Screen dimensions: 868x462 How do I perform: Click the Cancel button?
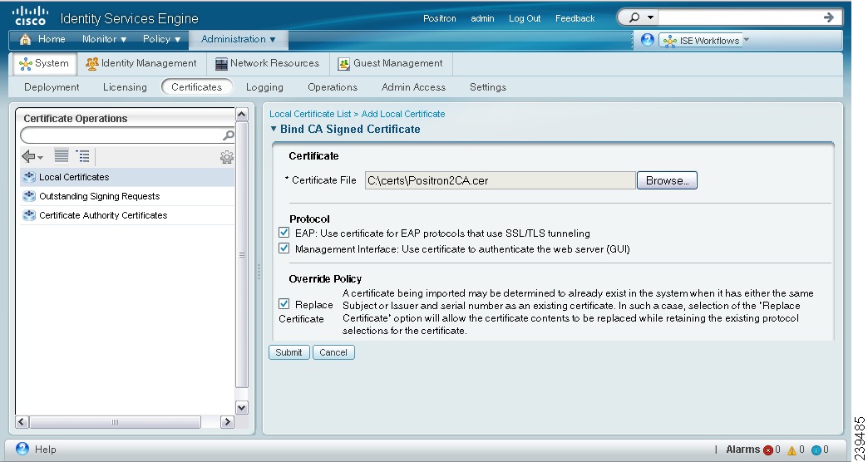(333, 352)
